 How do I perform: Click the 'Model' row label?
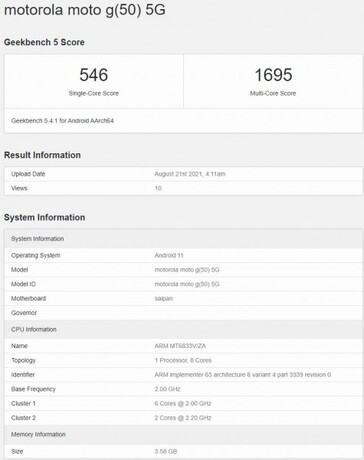(x=19, y=270)
